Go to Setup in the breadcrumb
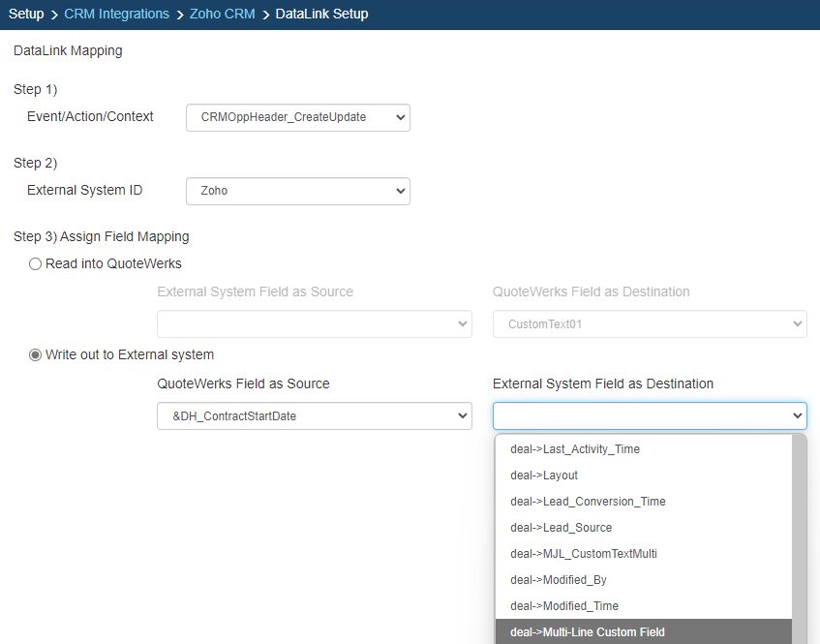 coord(26,15)
